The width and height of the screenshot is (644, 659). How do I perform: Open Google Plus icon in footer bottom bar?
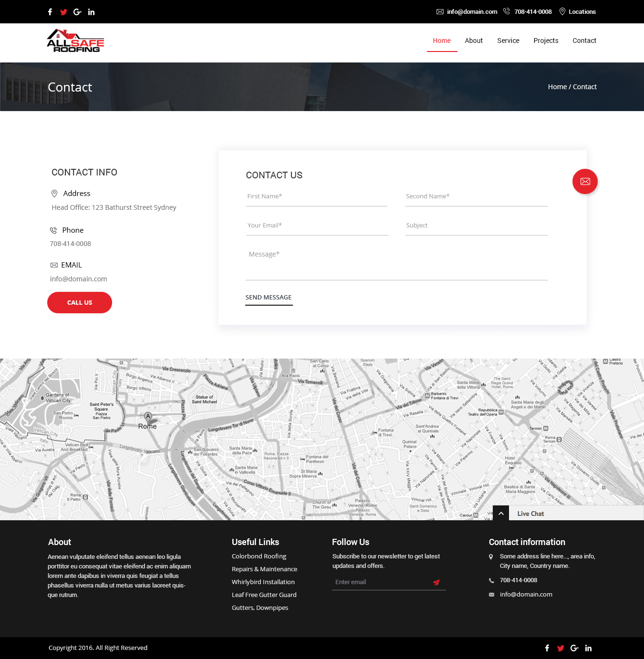click(574, 648)
